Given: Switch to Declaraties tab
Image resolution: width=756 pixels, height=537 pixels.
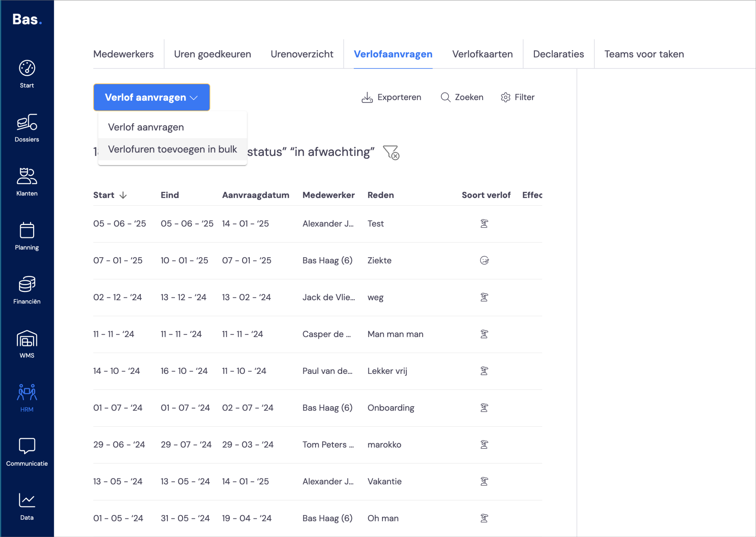Looking at the screenshot, I should (558, 54).
